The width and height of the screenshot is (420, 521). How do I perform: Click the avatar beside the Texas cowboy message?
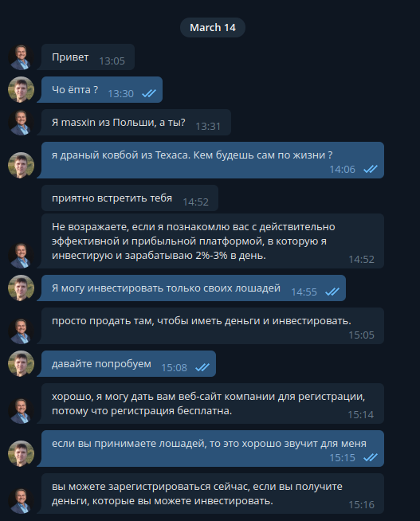(x=21, y=165)
